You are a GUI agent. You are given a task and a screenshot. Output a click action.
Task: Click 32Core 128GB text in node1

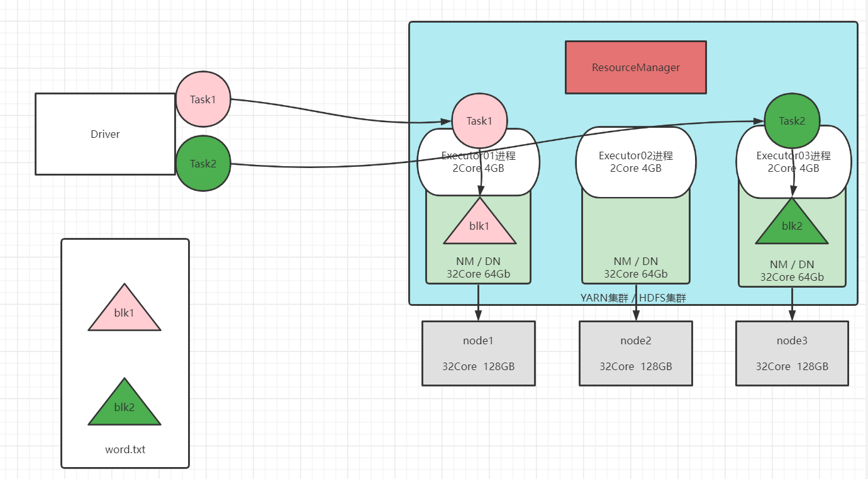pyautogui.click(x=479, y=366)
